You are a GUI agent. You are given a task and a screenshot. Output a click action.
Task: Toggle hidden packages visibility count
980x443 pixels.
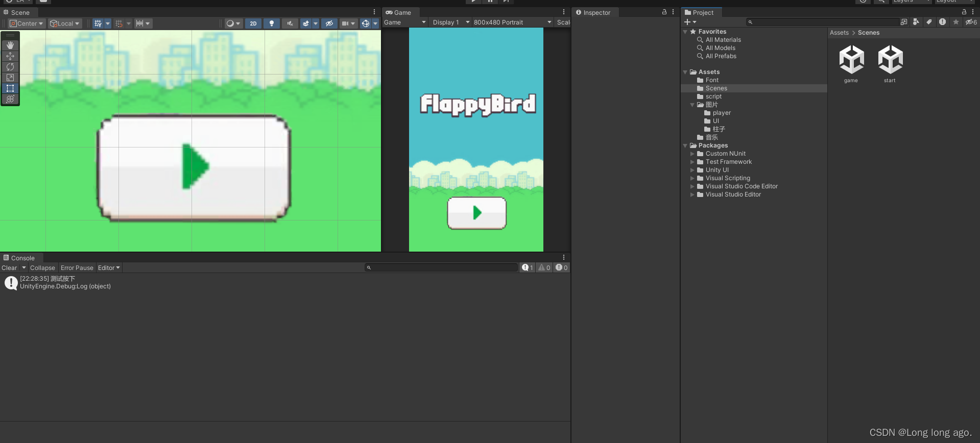point(971,22)
